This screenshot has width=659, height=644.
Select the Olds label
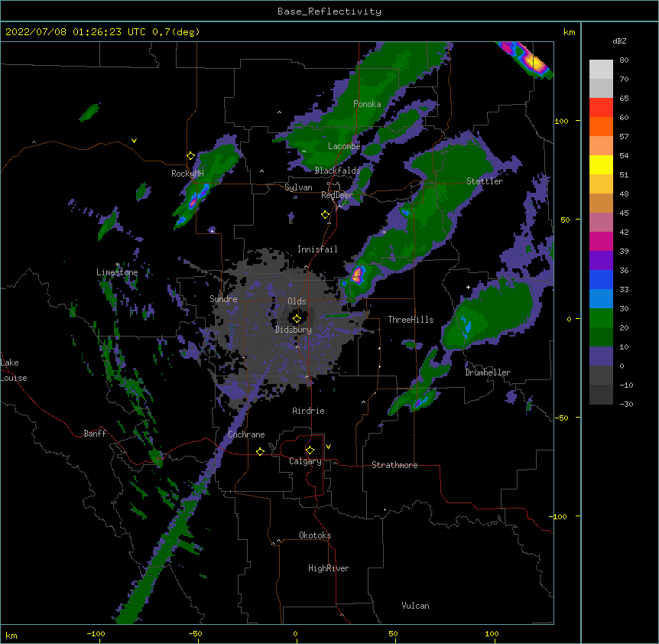click(x=297, y=301)
